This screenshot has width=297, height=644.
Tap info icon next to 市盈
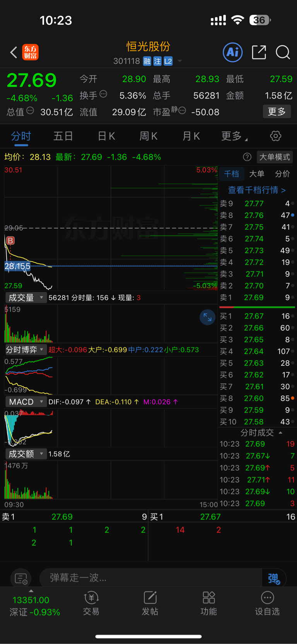pyautogui.click(x=182, y=111)
